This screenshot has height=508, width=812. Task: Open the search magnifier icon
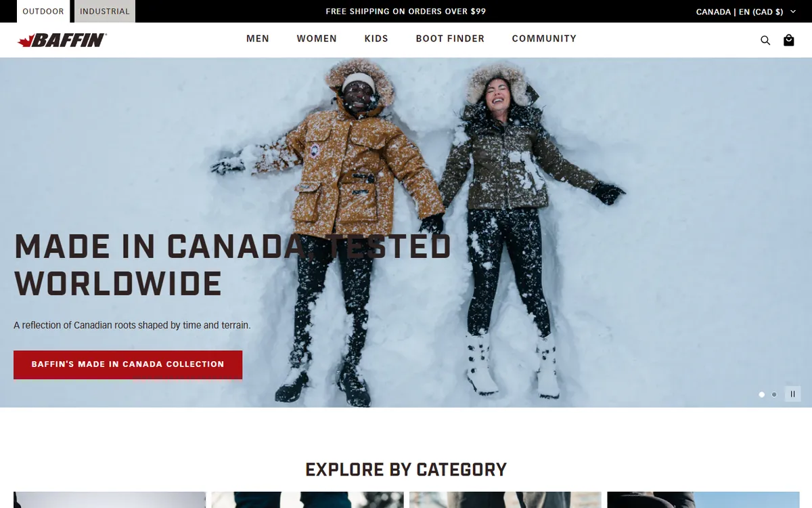point(765,40)
